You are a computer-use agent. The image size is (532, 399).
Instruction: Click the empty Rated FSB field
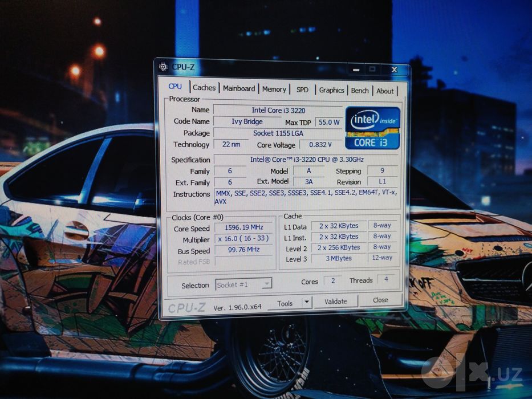tap(243, 261)
